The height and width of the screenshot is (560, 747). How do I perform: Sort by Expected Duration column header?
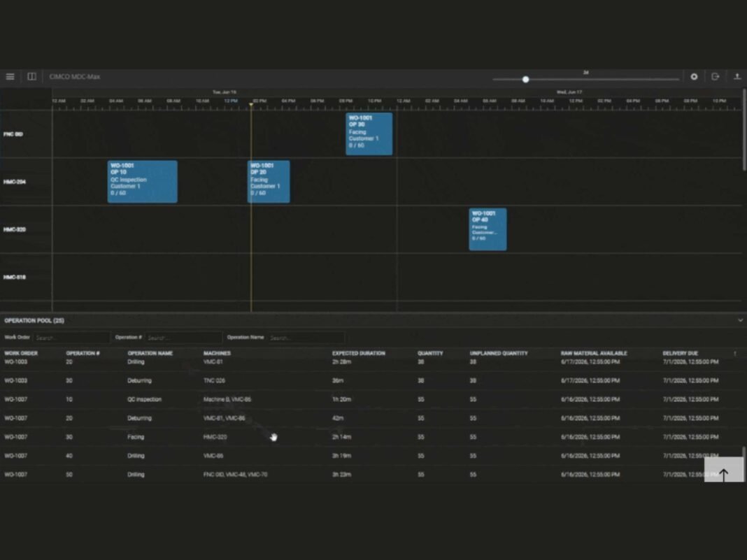coord(359,353)
